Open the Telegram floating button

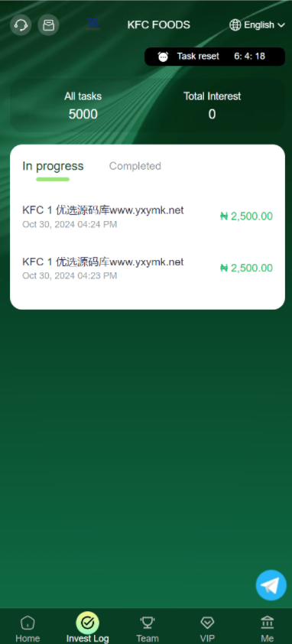point(271,585)
